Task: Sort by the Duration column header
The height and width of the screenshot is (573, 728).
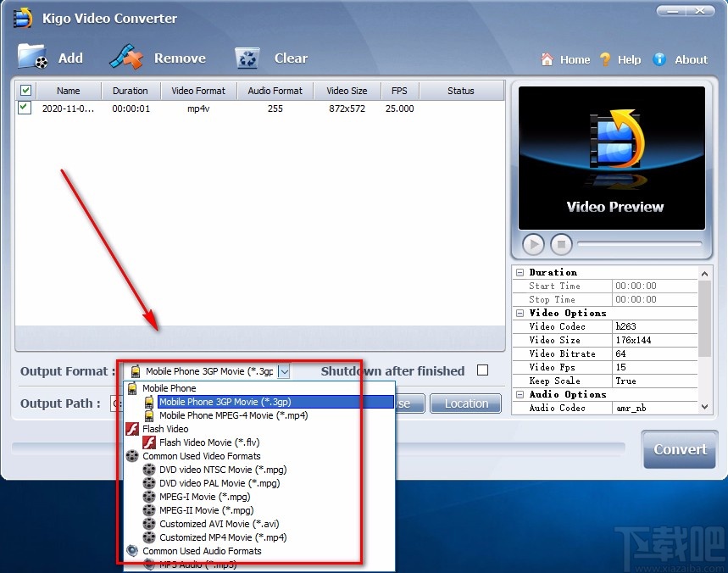Action: coord(131,91)
